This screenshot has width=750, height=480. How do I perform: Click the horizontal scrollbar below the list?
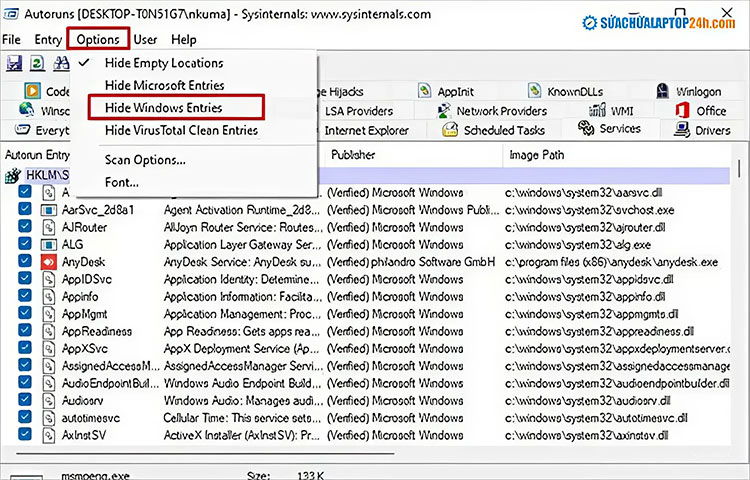click(205, 453)
